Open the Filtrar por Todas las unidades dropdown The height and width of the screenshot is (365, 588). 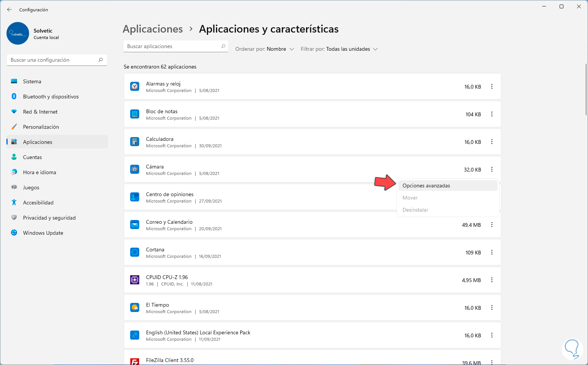339,49
